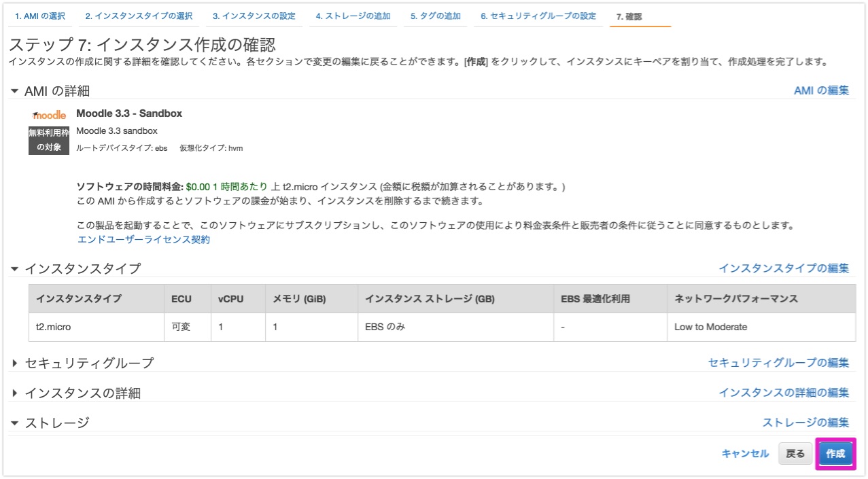
Task: Open 5. タグの追加 tab
Action: pyautogui.click(x=435, y=16)
